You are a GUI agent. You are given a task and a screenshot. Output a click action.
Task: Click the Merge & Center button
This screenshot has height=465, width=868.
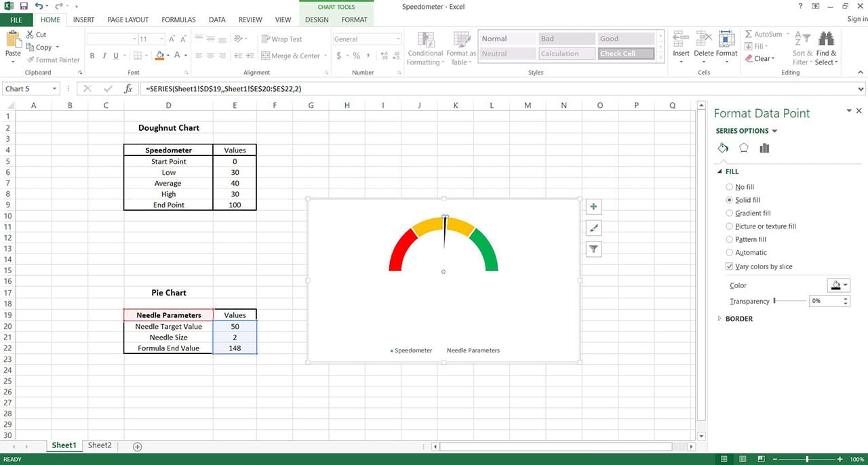[x=290, y=56]
